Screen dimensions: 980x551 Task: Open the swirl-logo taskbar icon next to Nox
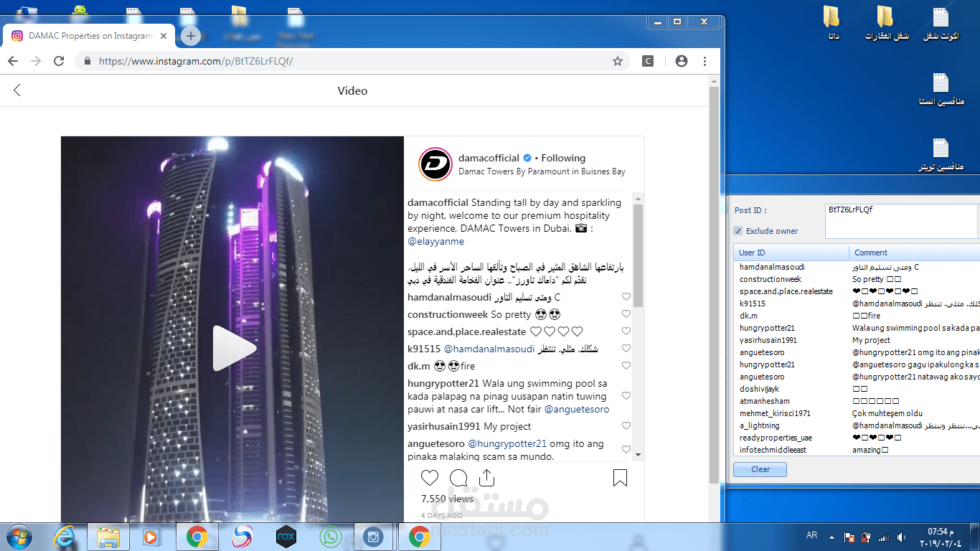point(242,537)
